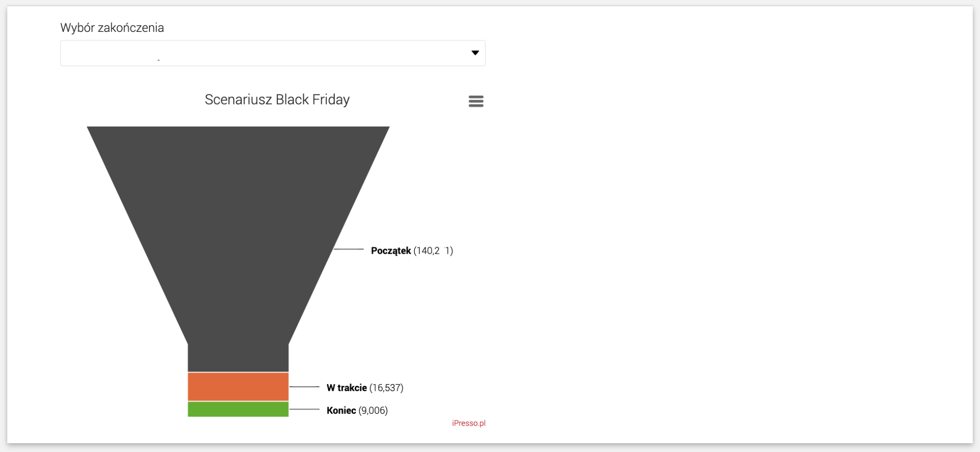980x452 pixels.
Task: Click the bold W trakcie data label
Action: coord(347,388)
